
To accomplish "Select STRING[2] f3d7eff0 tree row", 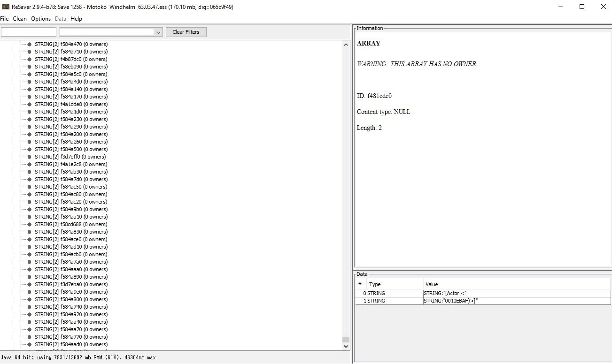I will pos(70,157).
